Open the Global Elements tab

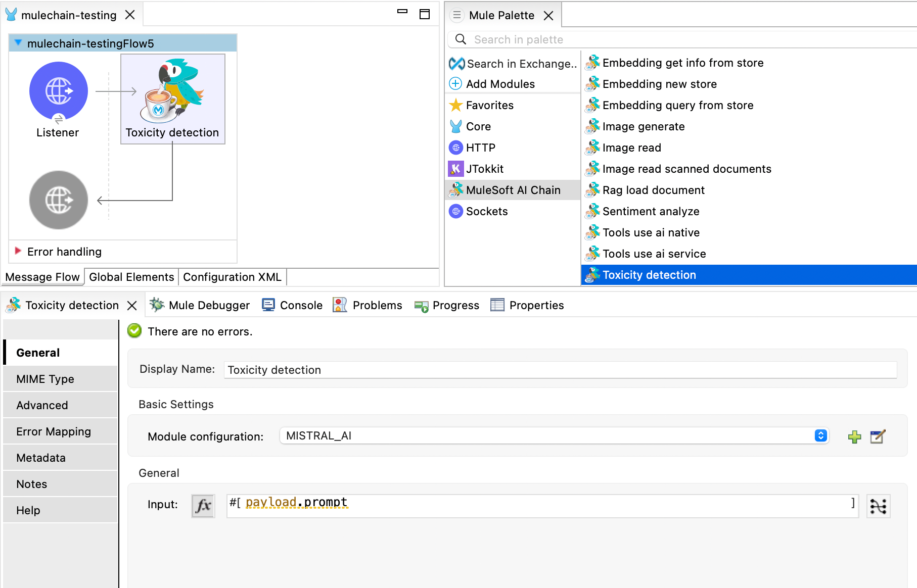[131, 277]
